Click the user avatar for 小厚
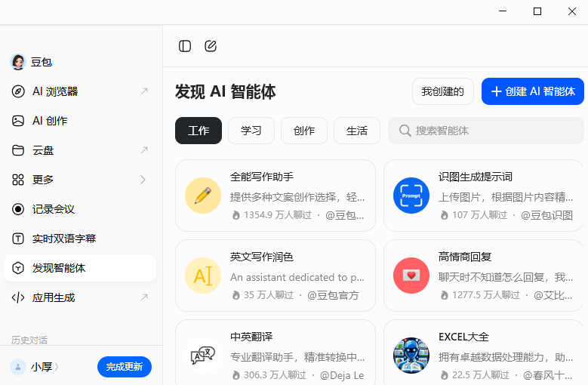The width and height of the screenshot is (588, 385). click(17, 367)
